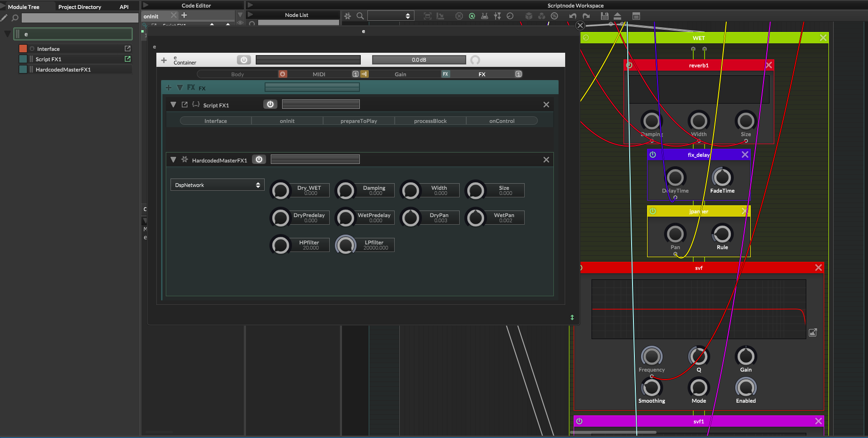Add a new code editor tab with plus icon
Screen dimensions: 868x438
tap(184, 15)
